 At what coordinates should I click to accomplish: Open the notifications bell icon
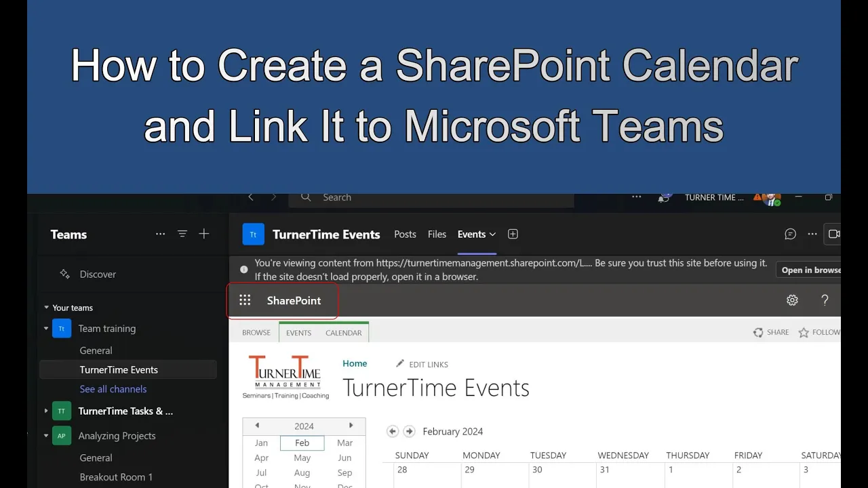[x=664, y=198]
